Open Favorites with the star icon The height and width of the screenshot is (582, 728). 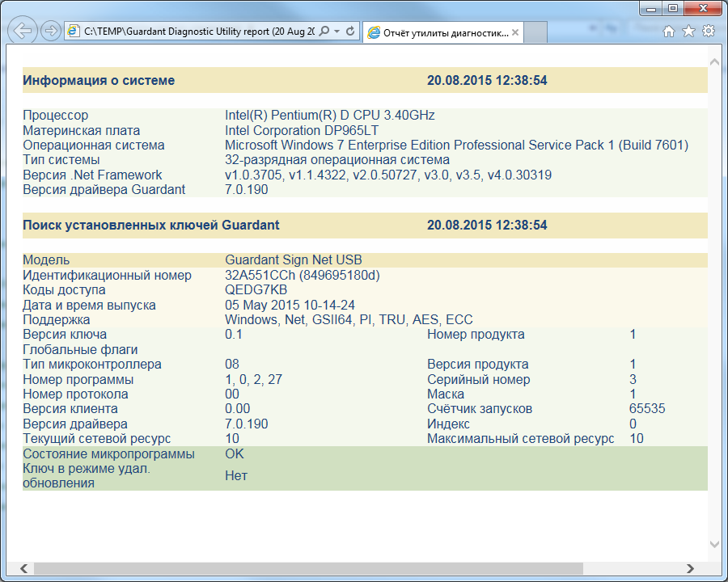pos(688,32)
